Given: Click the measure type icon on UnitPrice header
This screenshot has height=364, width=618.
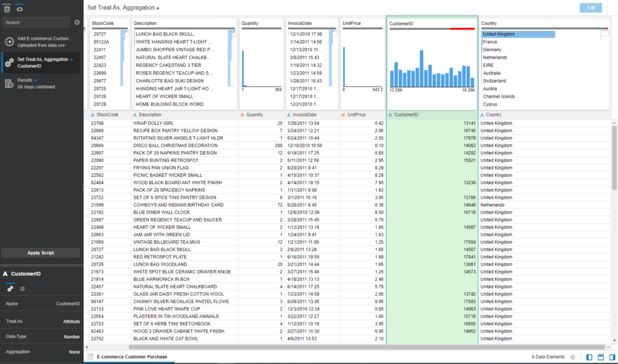Looking at the screenshot, I should tap(343, 115).
